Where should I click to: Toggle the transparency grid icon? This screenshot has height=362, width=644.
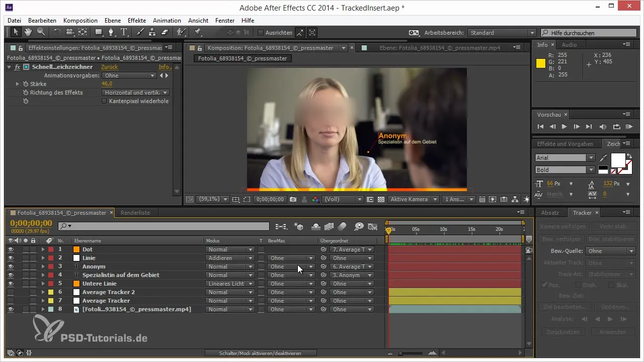click(x=381, y=199)
